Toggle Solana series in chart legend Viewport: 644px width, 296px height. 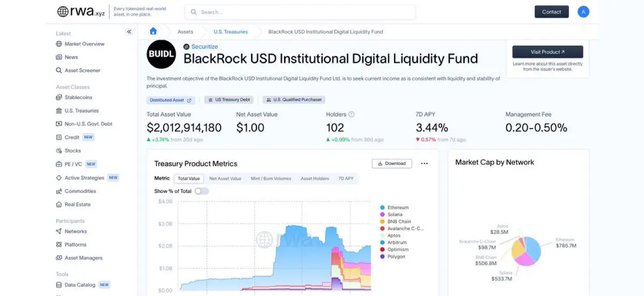391,214
